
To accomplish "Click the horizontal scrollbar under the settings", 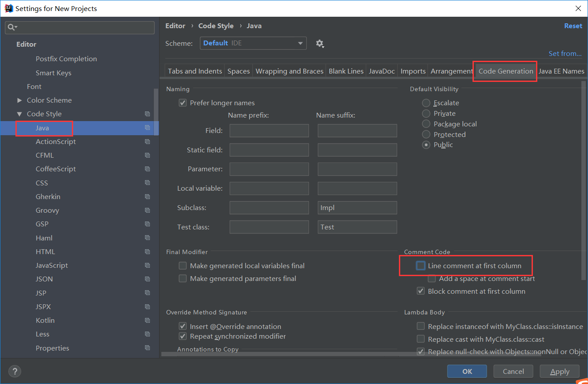I will (x=278, y=354).
